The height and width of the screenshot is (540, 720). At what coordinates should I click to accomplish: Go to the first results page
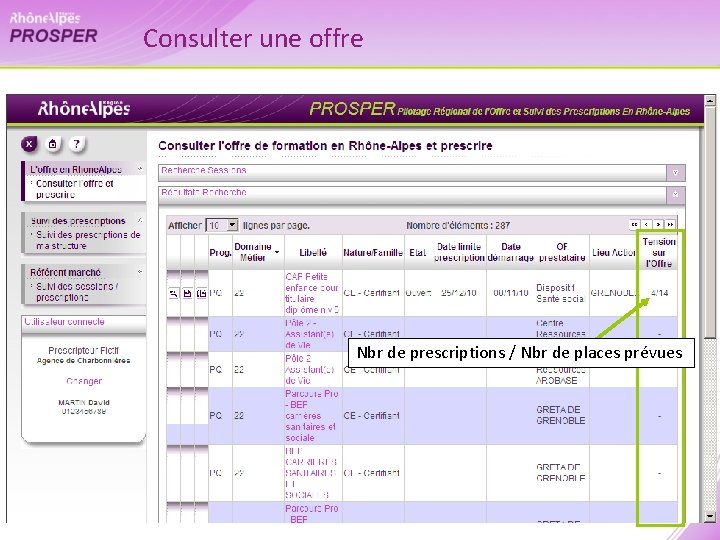coord(635,225)
